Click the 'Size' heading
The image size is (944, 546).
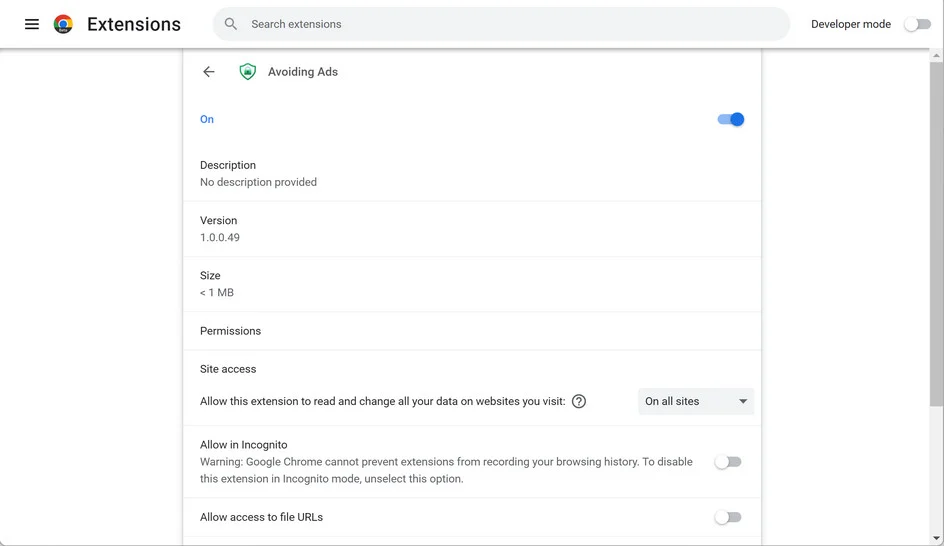210,276
